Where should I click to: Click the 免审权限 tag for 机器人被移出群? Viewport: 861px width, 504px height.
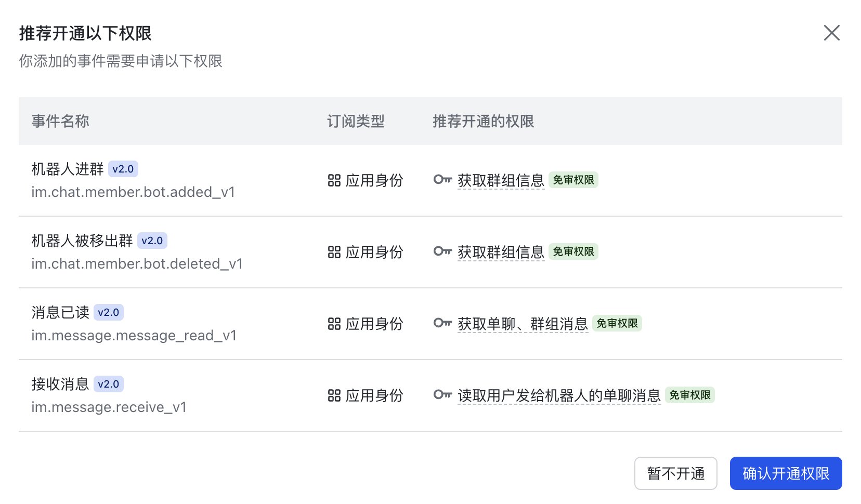(x=573, y=251)
